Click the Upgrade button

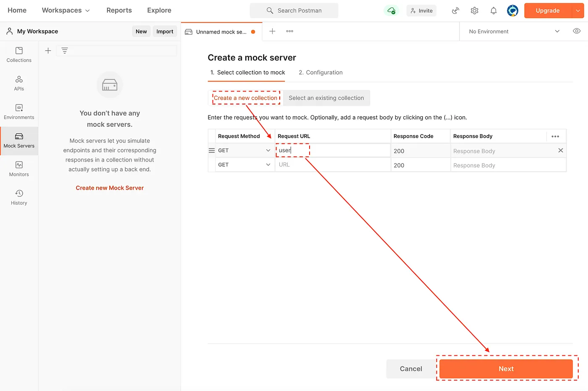(x=548, y=10)
